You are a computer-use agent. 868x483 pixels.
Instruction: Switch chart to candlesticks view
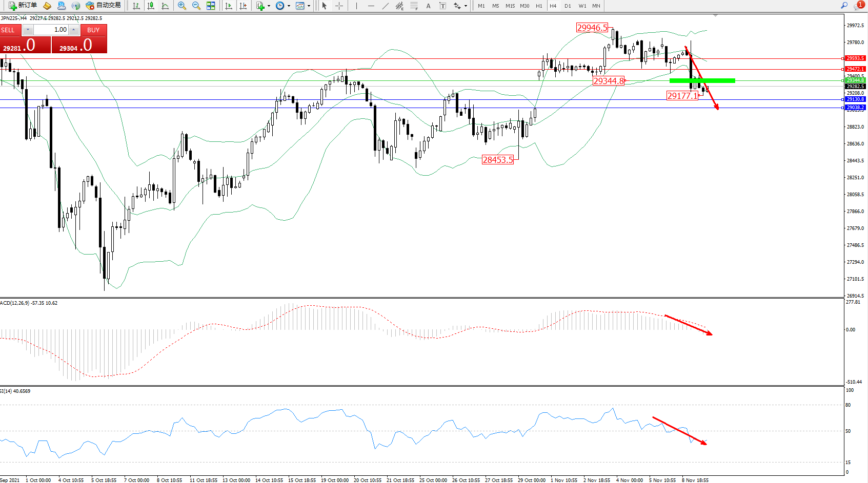151,6
